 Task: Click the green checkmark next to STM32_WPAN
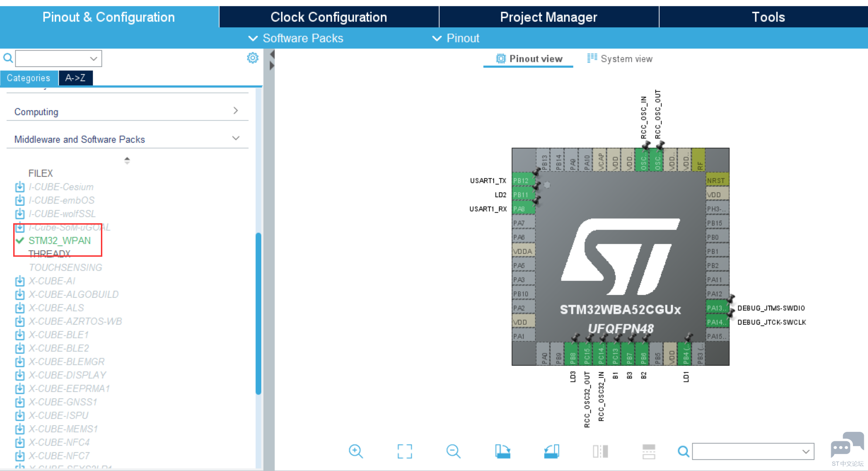pos(20,241)
